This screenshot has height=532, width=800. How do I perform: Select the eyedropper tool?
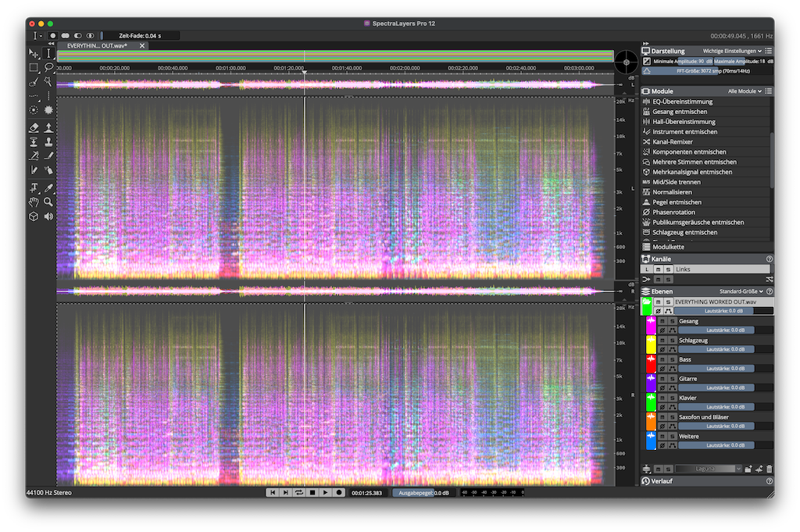pyautogui.click(x=48, y=187)
